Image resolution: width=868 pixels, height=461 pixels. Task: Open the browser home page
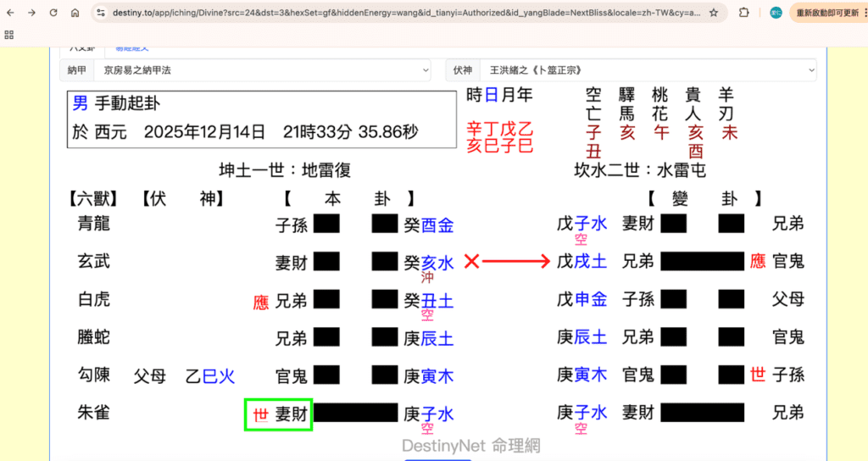(75, 13)
